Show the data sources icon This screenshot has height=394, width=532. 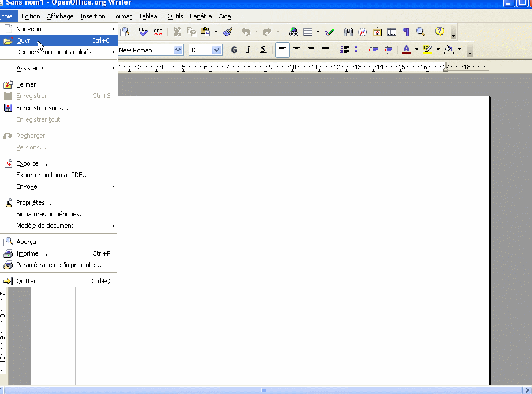392,32
